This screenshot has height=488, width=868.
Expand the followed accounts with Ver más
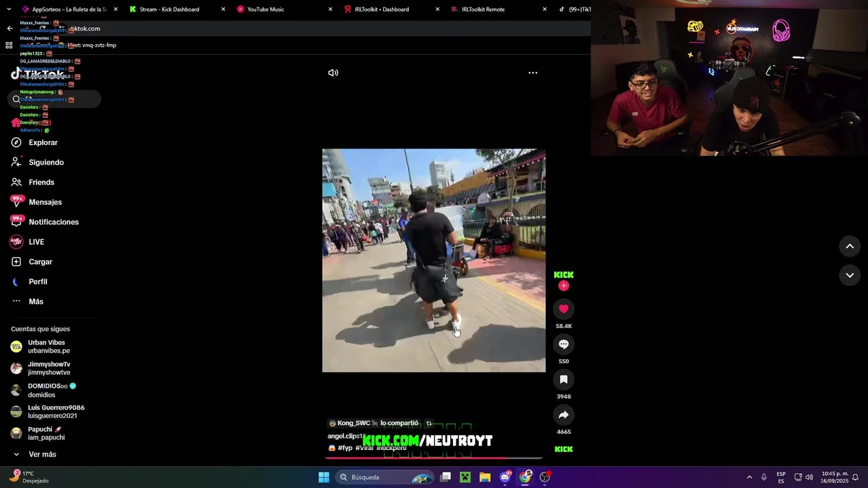click(42, 454)
